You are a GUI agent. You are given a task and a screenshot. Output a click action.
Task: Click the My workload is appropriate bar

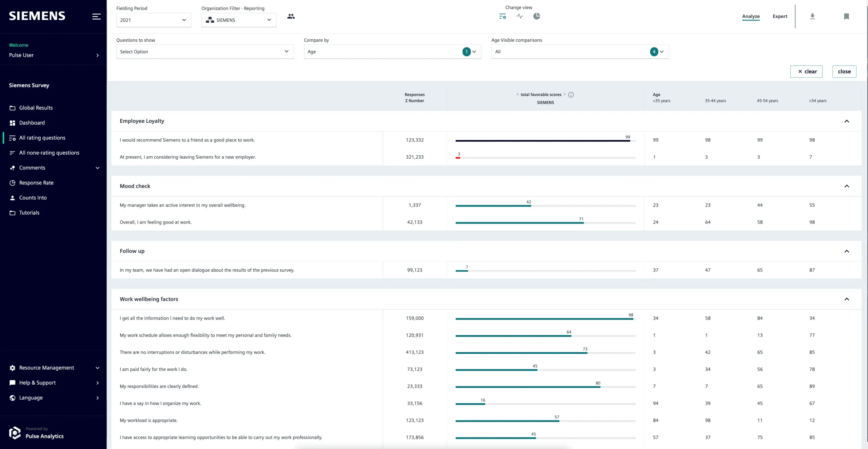tap(545, 421)
